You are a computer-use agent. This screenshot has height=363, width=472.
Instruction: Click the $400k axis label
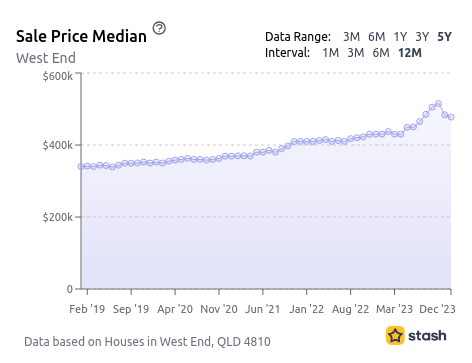tap(57, 145)
